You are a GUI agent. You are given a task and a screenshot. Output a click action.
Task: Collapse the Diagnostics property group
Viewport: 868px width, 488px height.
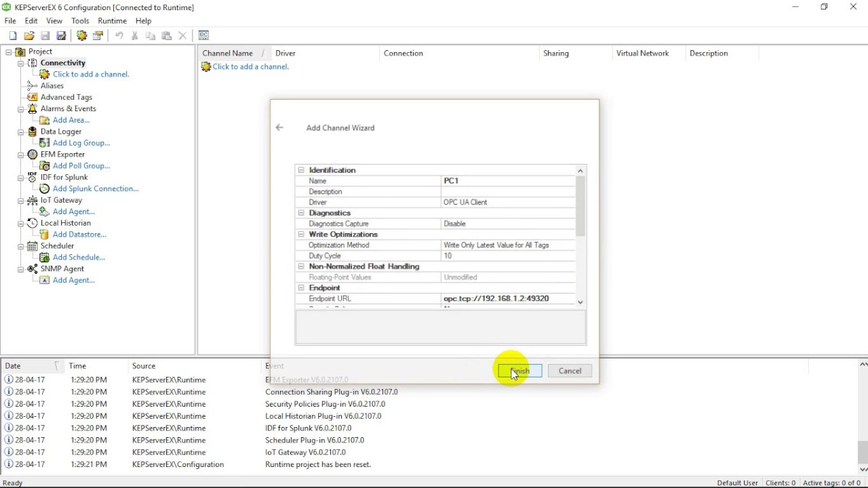point(301,213)
